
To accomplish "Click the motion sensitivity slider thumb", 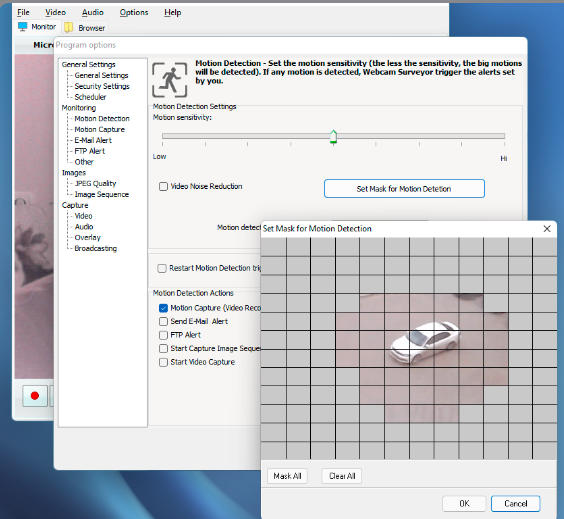I will pos(333,137).
